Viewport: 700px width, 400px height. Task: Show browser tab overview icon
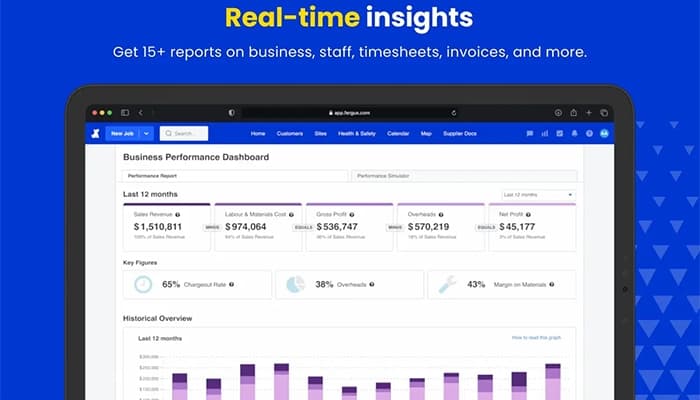click(x=604, y=113)
